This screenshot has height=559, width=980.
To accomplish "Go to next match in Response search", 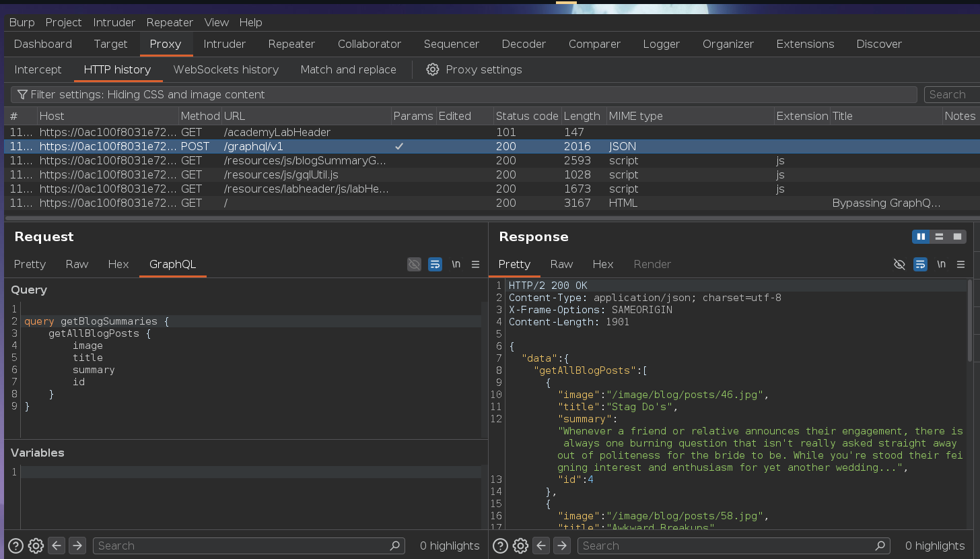I will point(562,546).
